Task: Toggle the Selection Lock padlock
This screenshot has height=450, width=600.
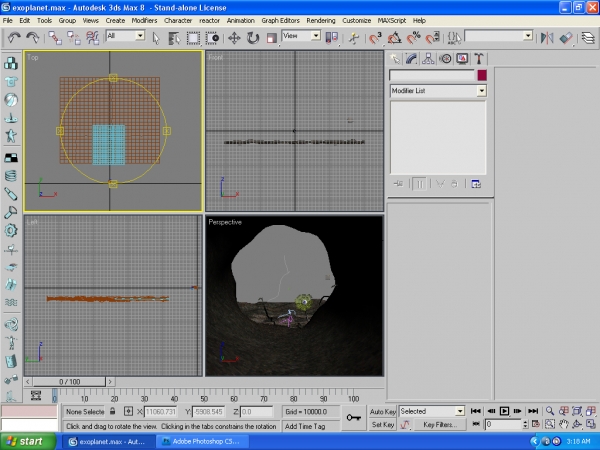Action: [x=112, y=411]
